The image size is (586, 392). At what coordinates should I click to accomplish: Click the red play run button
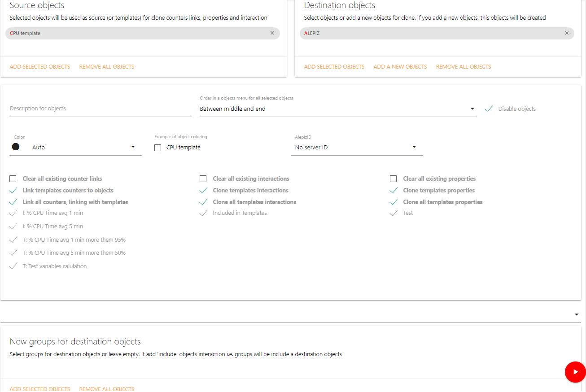pos(575,372)
